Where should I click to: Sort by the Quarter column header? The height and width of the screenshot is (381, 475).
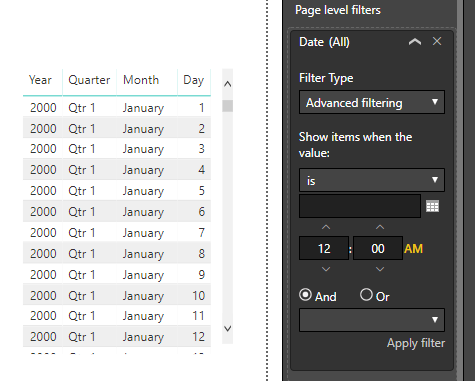(89, 80)
